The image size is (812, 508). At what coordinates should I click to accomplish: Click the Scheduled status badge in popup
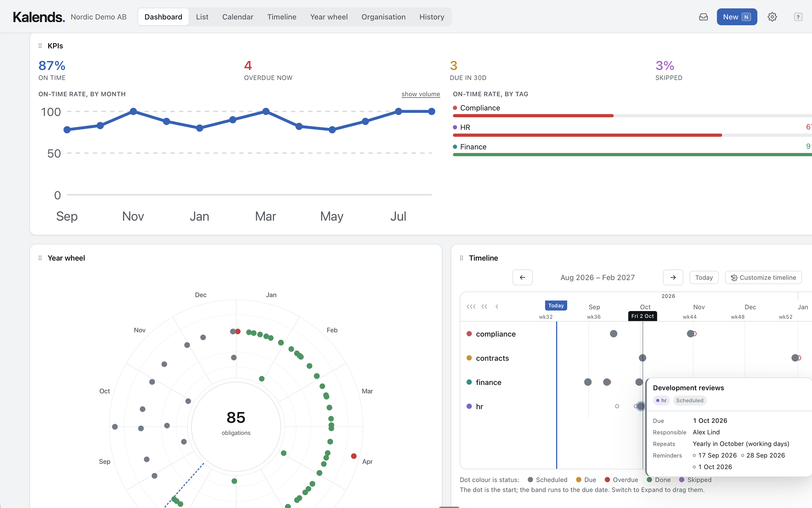coord(690,401)
